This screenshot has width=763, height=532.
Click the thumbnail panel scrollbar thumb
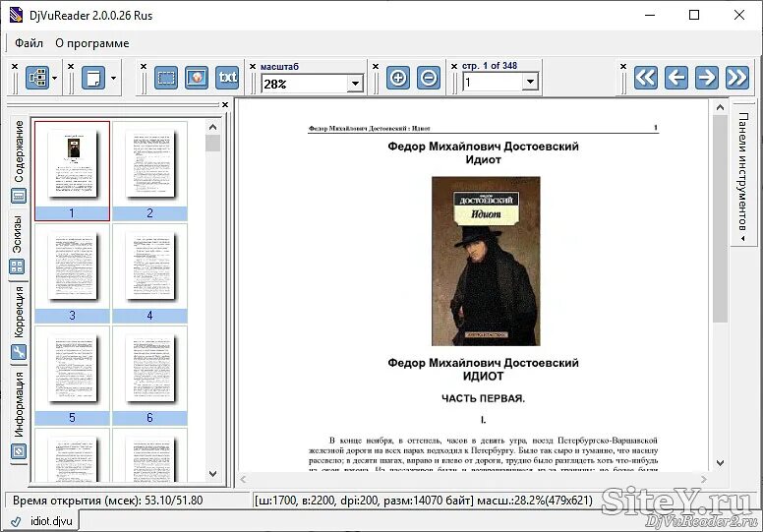tap(212, 144)
